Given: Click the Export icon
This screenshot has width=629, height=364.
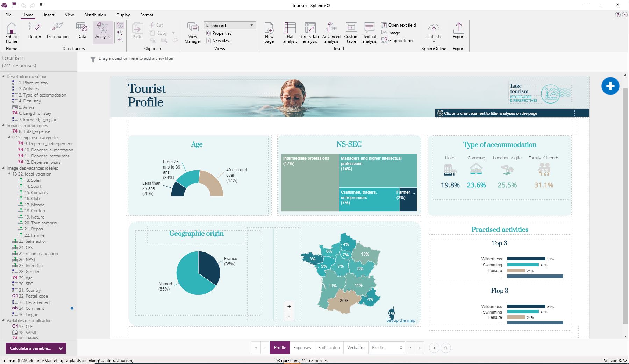Looking at the screenshot, I should (458, 33).
